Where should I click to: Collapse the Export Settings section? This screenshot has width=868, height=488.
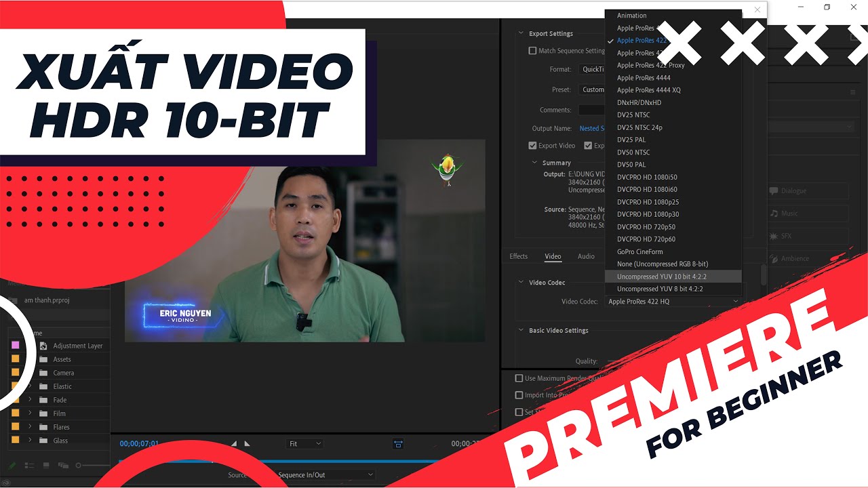click(x=521, y=33)
